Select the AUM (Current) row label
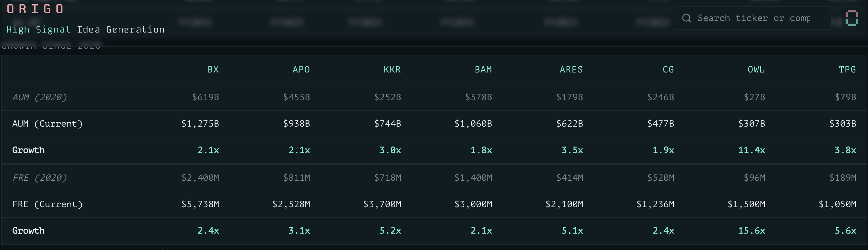Image resolution: width=868 pixels, height=250 pixels. [47, 124]
